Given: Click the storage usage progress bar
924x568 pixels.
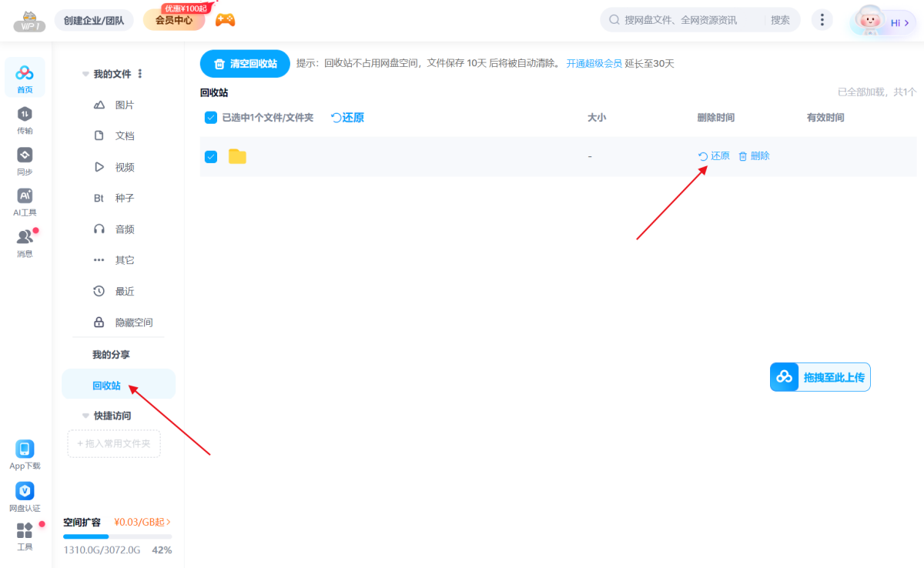Looking at the screenshot, I should [118, 536].
